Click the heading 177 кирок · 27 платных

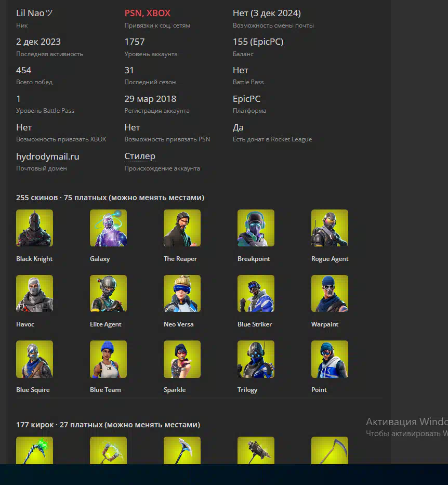tap(108, 425)
